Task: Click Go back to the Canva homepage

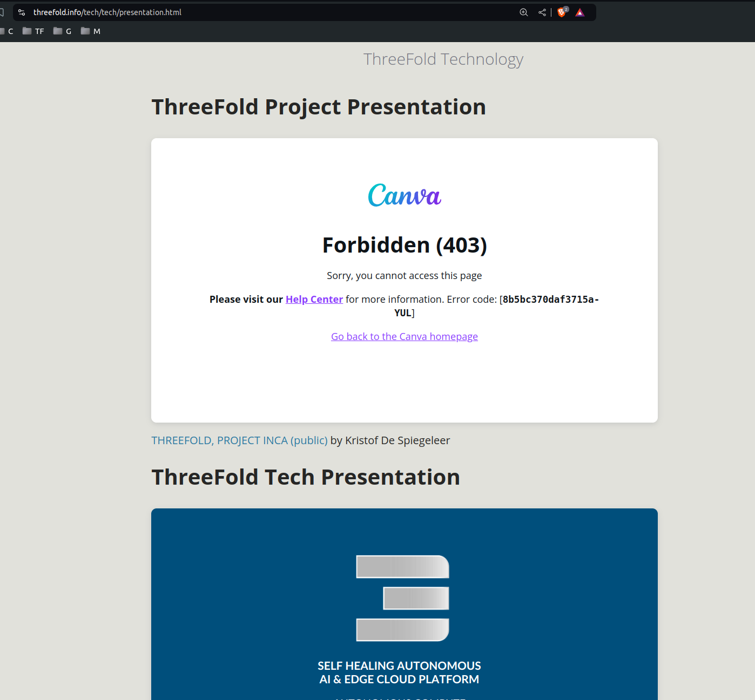Action: tap(404, 337)
